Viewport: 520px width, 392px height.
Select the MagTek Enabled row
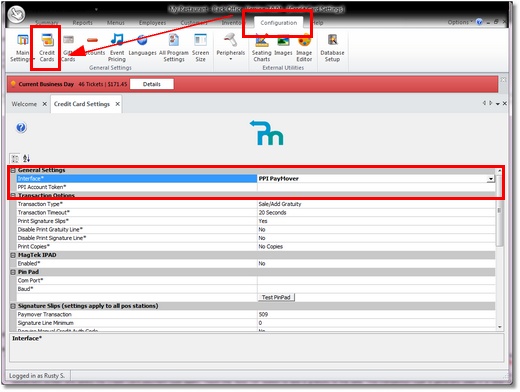coord(256,264)
